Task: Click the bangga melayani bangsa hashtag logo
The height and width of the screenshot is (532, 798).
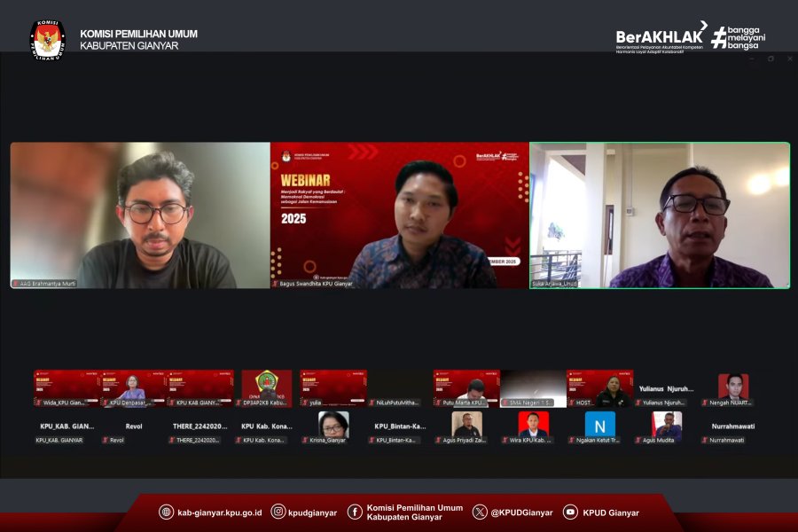Action: pos(738,37)
